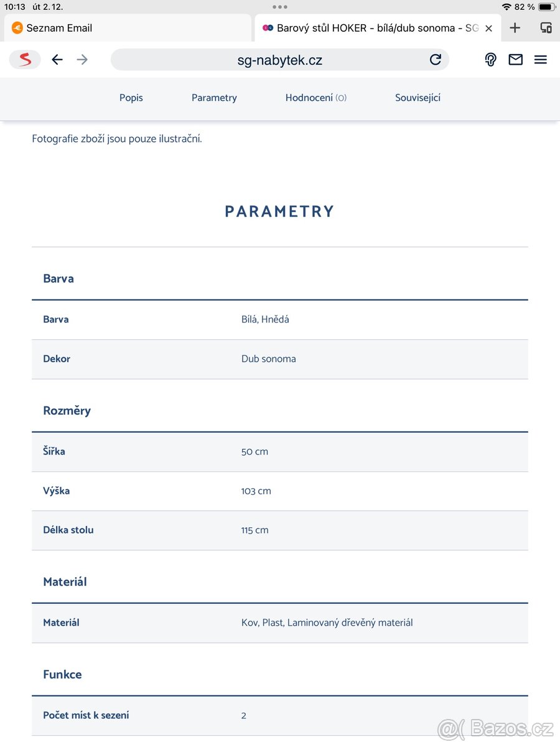Add a new browser tab
The height and width of the screenshot is (747, 560).
coord(515,28)
